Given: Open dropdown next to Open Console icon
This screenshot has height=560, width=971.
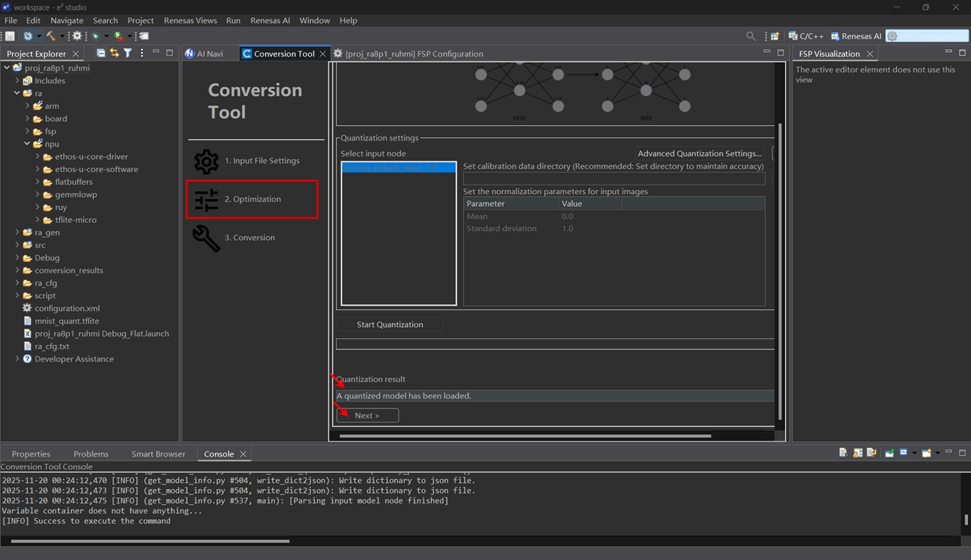Looking at the screenshot, I should [x=938, y=453].
